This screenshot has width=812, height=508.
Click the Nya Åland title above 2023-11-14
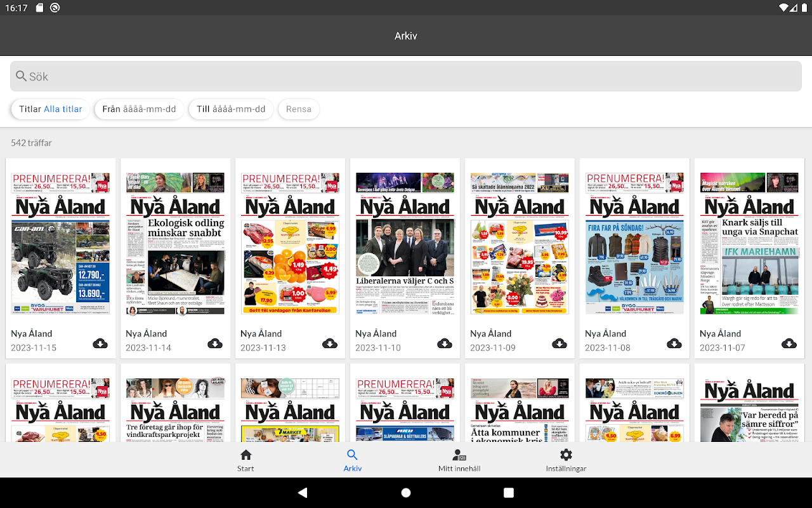click(147, 333)
